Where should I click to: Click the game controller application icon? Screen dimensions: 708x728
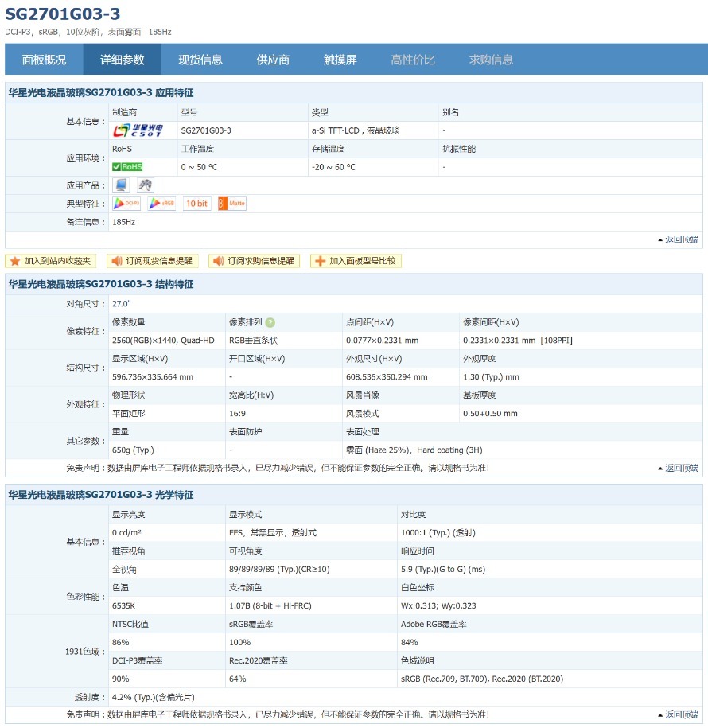(x=146, y=185)
